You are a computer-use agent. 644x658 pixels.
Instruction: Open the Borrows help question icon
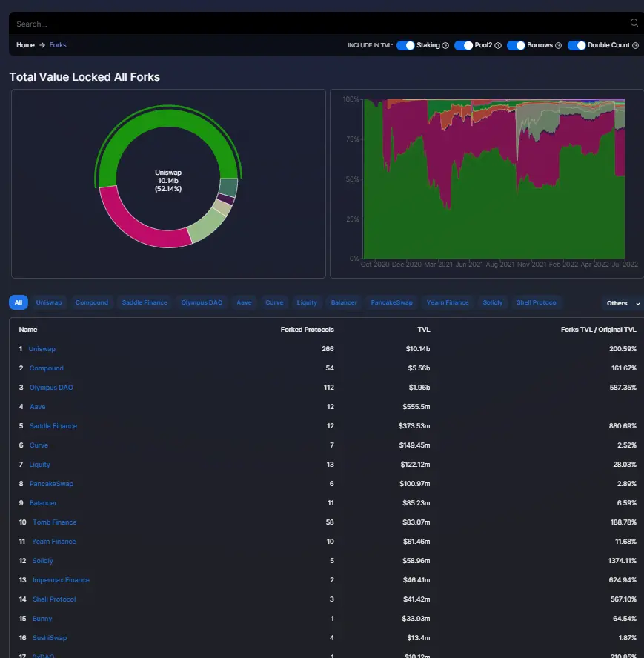(x=558, y=45)
